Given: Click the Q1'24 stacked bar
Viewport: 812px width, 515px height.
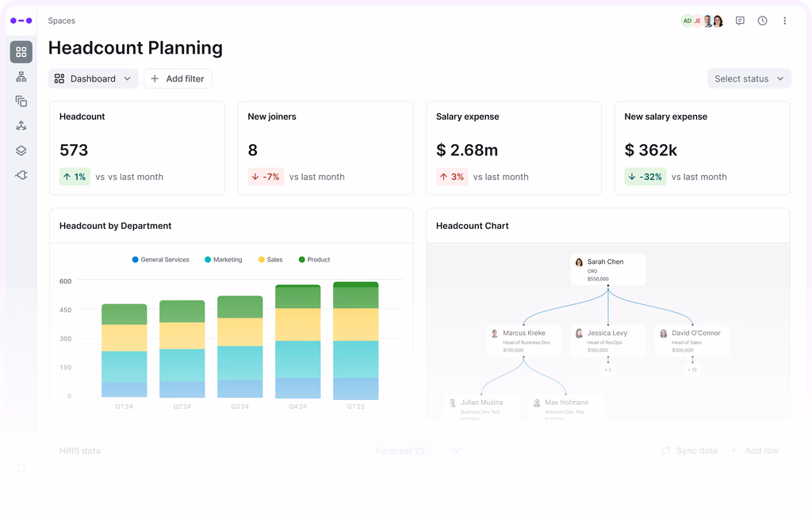Looking at the screenshot, I should click(x=124, y=350).
